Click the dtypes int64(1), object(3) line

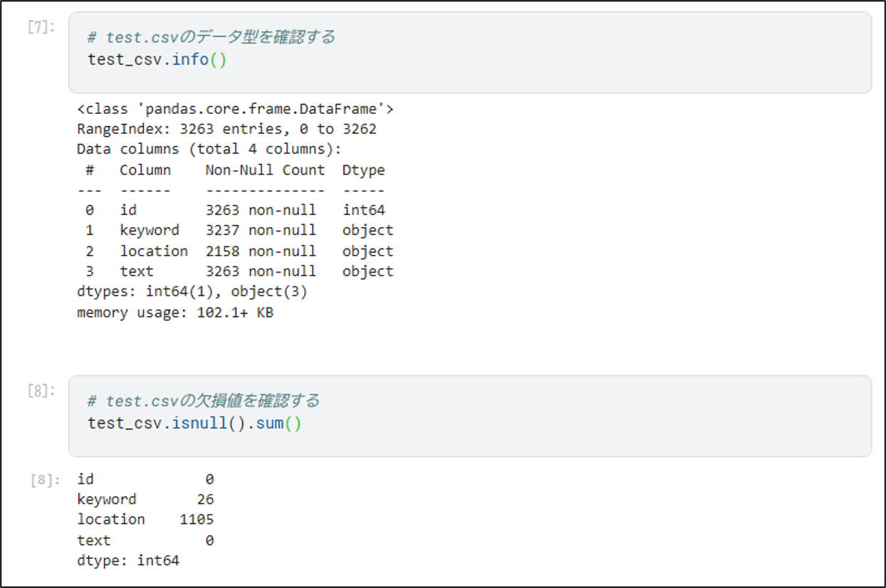(192, 292)
